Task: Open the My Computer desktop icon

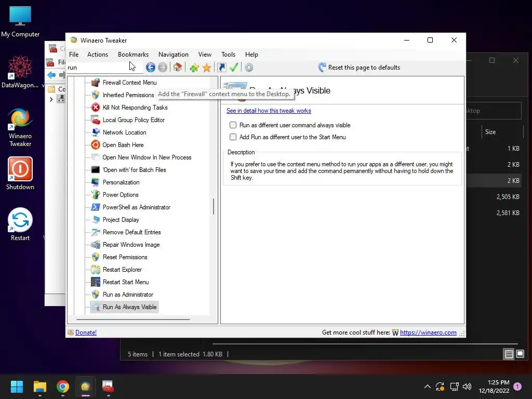Action: tap(20, 21)
